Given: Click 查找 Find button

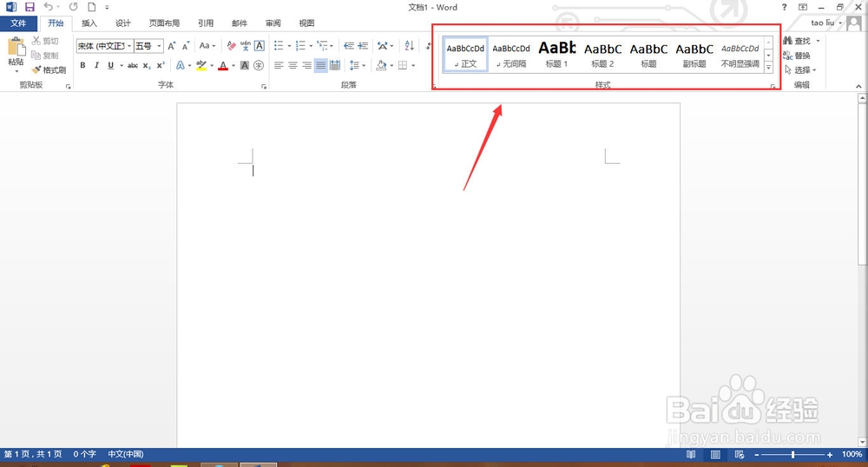Looking at the screenshot, I should coord(797,41).
